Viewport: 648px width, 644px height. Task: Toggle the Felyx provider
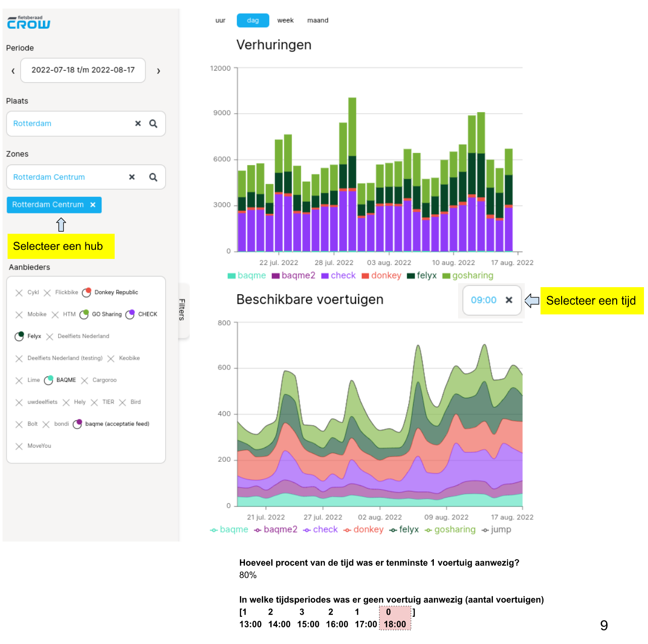coord(28,336)
